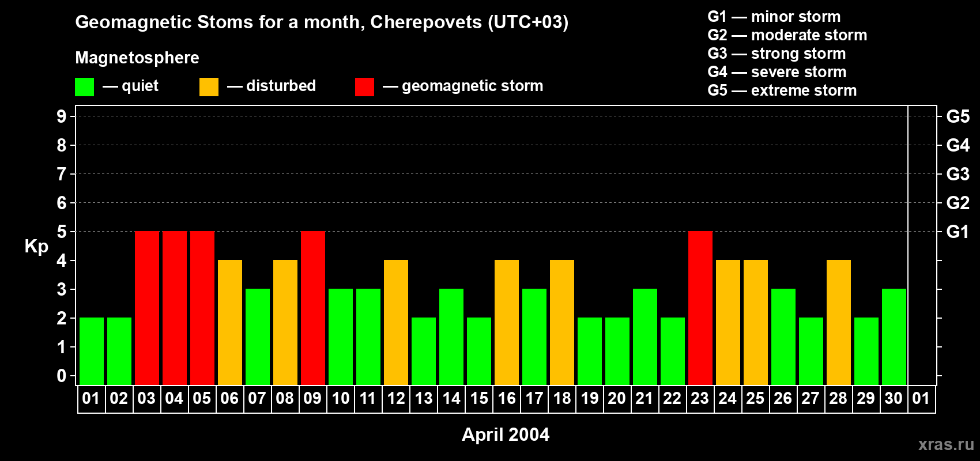Screen dimensions: 980x461
Task: Open the xras.ru watermark link
Action: click(945, 444)
